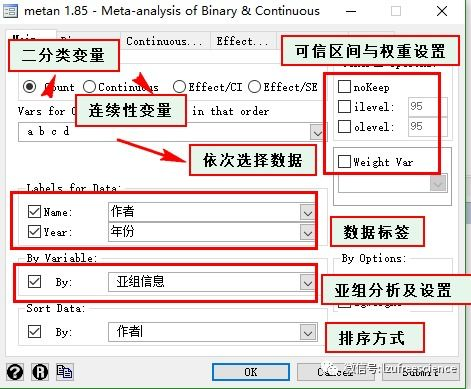Viewport: 471px width, 389px height.
Task: Uncheck the Sort Data By checkbox
Action: 34,331
